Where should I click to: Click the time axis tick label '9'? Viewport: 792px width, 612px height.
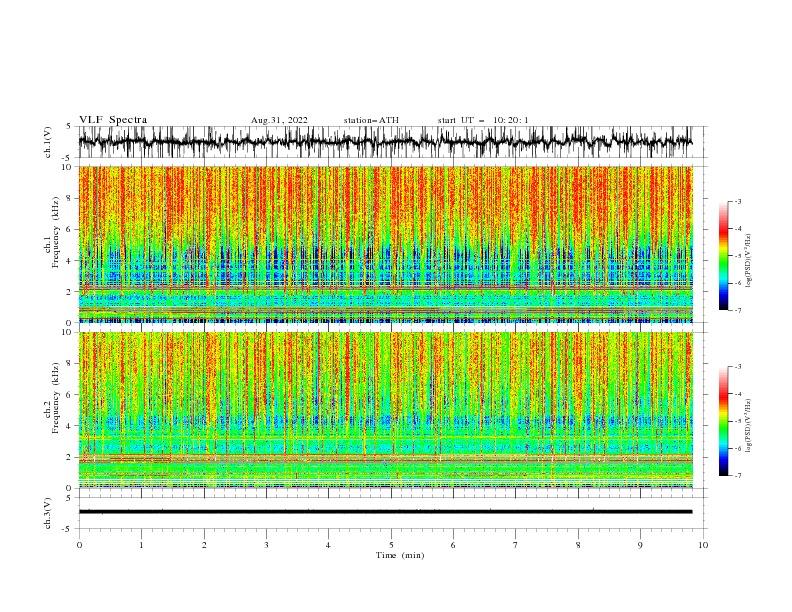(640, 545)
